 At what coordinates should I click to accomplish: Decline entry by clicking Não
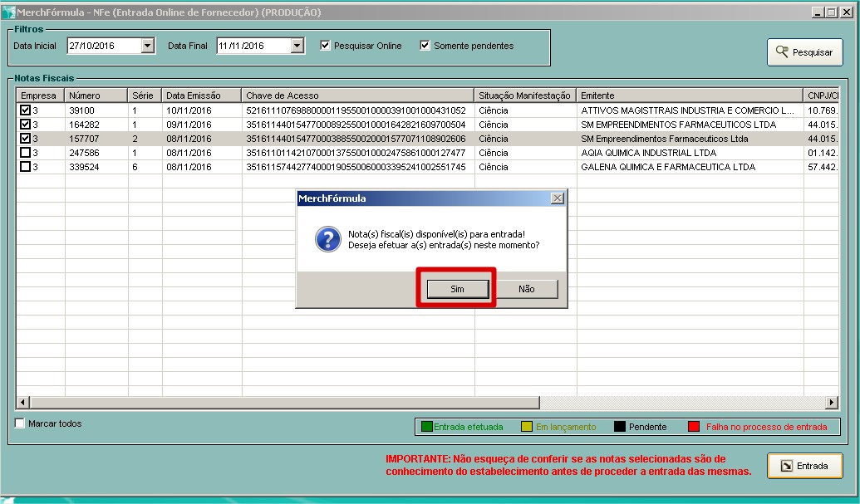coord(526,289)
